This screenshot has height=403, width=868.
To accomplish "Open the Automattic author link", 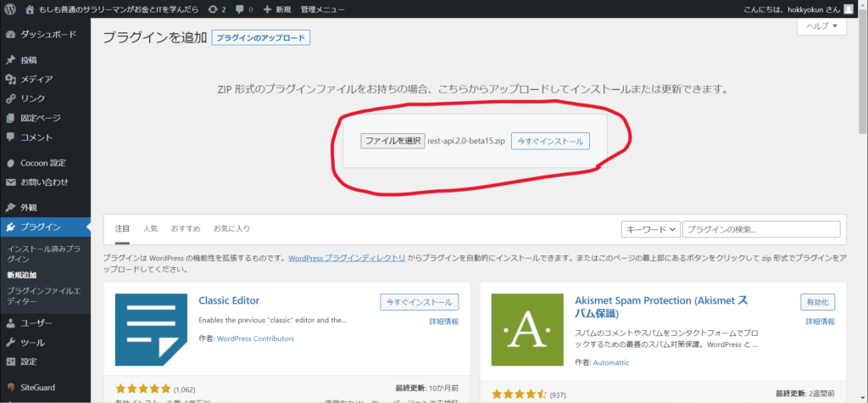I will point(611,362).
